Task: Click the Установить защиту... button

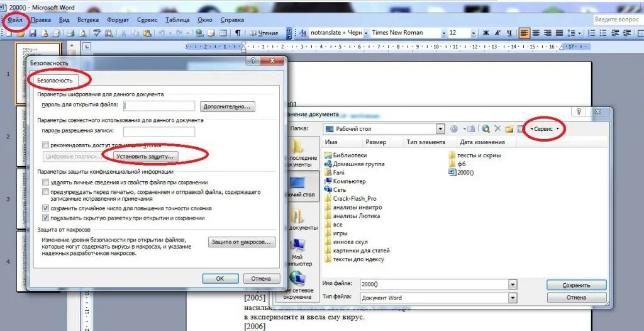Action: 145,157
